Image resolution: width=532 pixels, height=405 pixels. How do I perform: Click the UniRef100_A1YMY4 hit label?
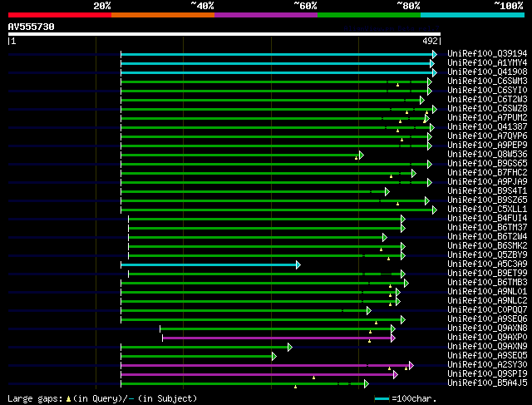487,62
